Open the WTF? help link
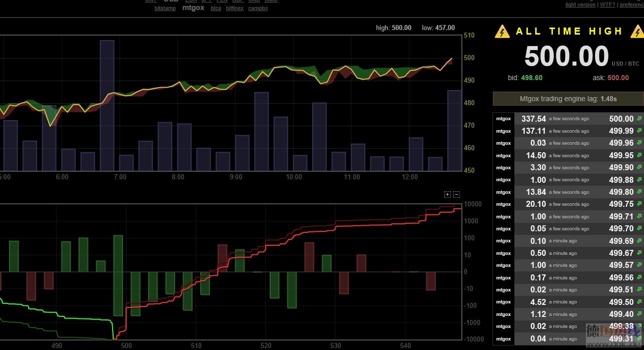This screenshot has height=350, width=644. tap(607, 5)
